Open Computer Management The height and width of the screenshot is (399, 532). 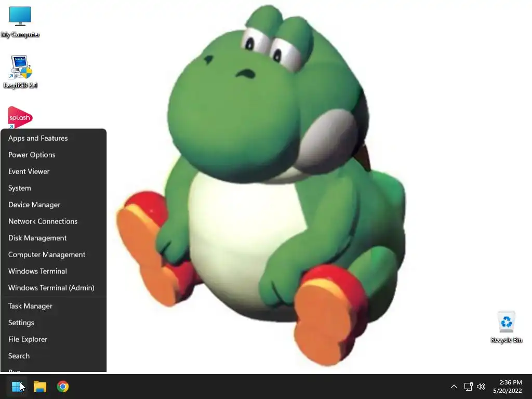click(x=54, y=255)
